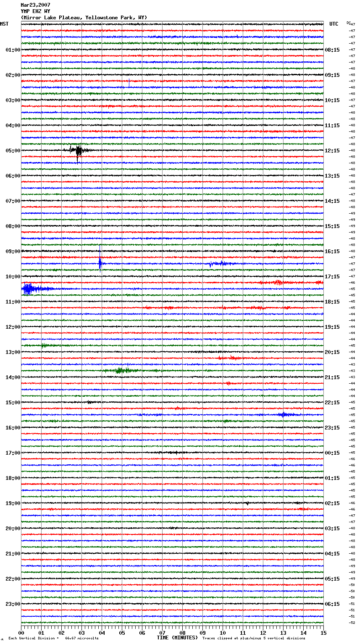Click the Each Vertical Division microvolts note
Viewport: 357px width, 644px height.
53,638
